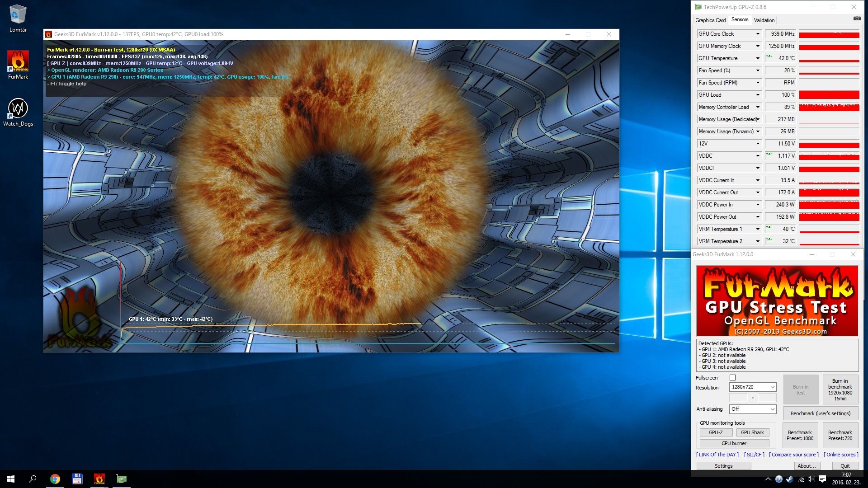Image resolution: width=868 pixels, height=488 pixels.
Task: Click the FurMark GPU Stress Test banner
Action: tap(777, 301)
